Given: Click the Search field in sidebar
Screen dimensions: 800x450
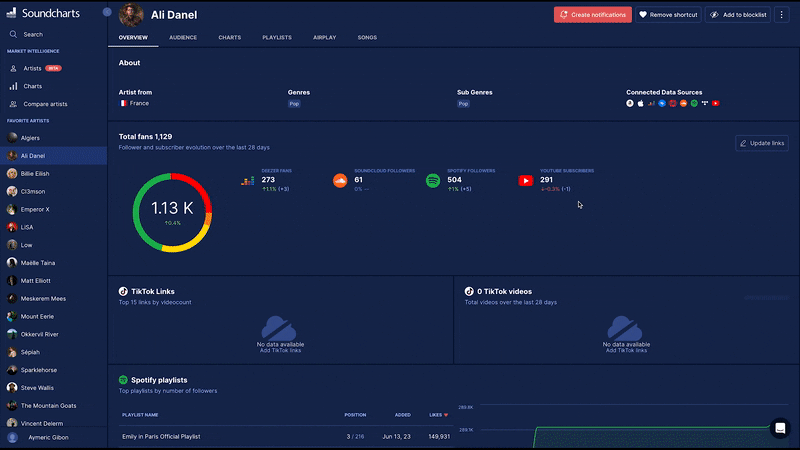Looking at the screenshot, I should coord(32,34).
